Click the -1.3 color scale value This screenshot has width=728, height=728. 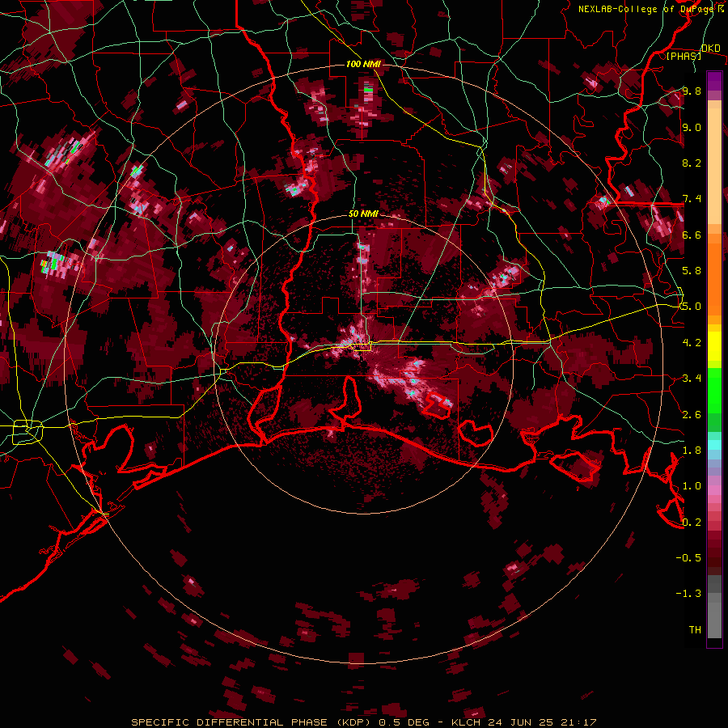[688, 594]
